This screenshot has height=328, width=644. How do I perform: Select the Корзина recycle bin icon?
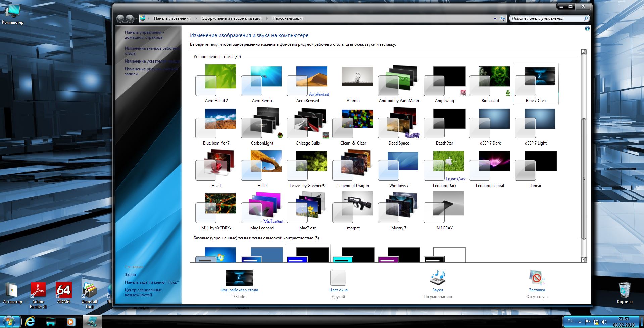pyautogui.click(x=625, y=293)
